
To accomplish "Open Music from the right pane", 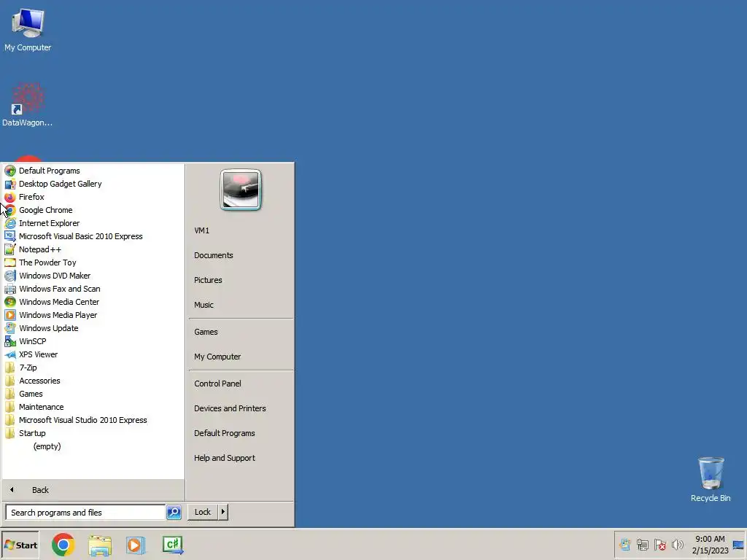I will point(241,305).
